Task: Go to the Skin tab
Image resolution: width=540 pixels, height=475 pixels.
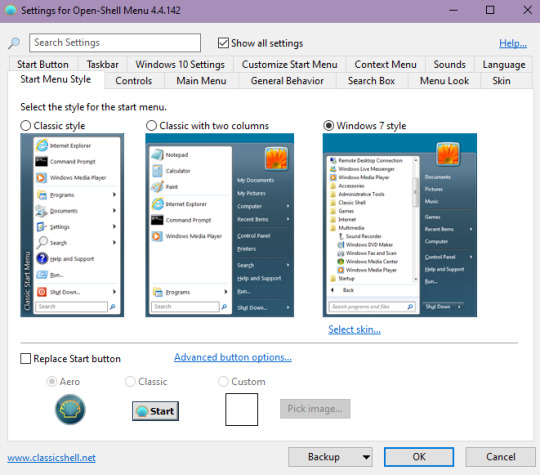Action: click(501, 81)
